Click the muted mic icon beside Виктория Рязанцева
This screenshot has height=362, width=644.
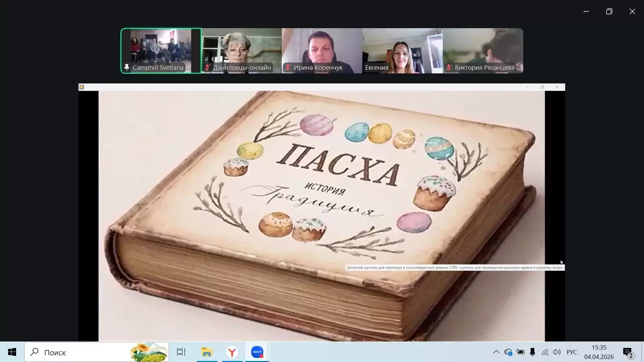(449, 67)
